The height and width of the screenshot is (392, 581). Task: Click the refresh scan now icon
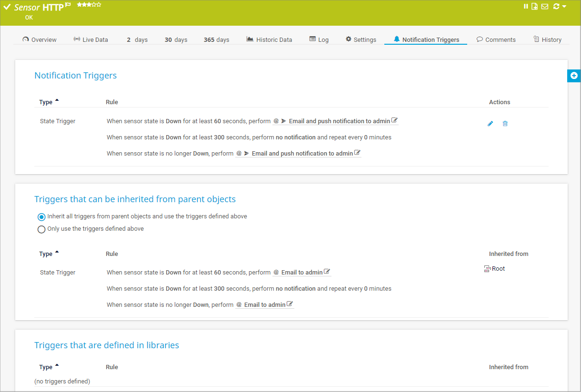556,6
